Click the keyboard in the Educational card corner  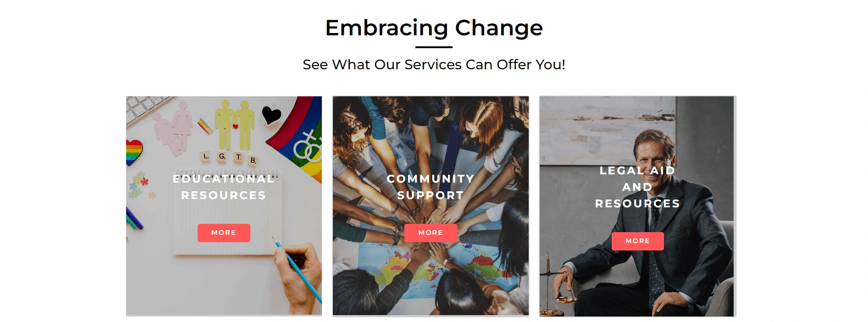point(146,109)
